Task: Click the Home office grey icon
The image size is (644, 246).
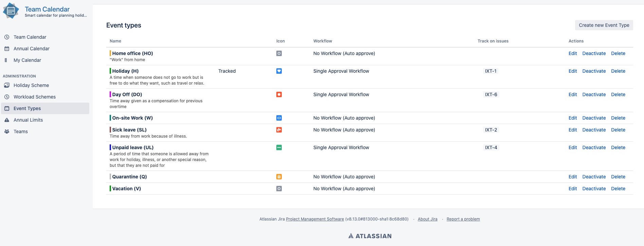Action: (x=279, y=53)
